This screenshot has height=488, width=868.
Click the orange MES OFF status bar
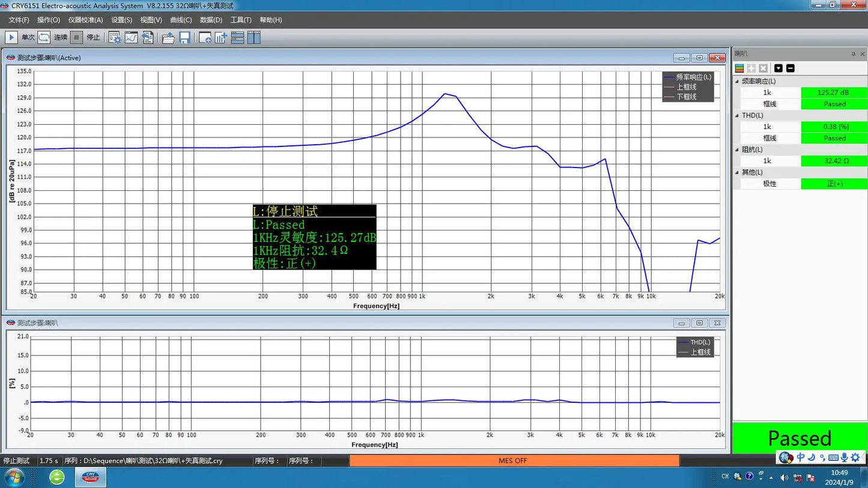[x=514, y=460]
